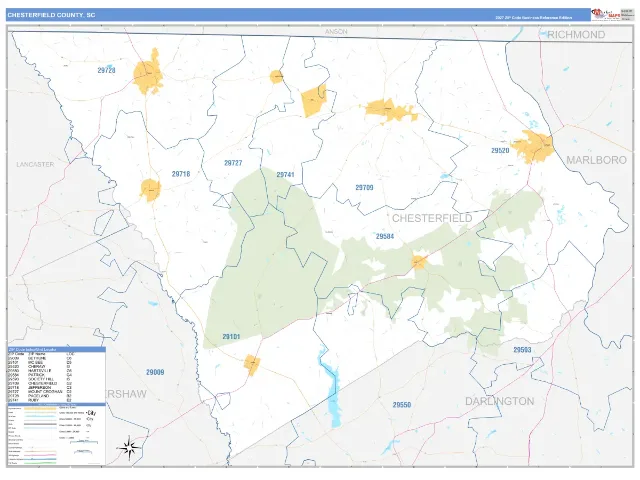Click the MARLBORO county label
Screen dimensions: 640x480
point(596,160)
